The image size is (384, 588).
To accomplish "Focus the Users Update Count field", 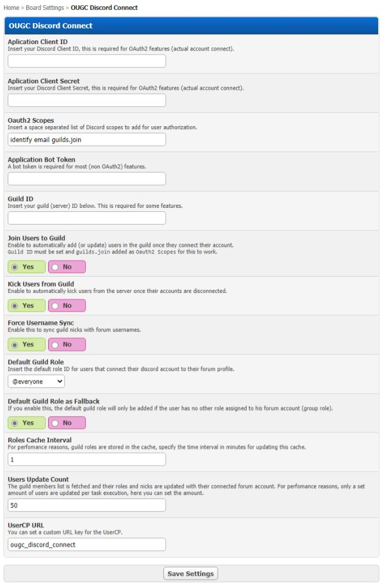I will 87,505.
